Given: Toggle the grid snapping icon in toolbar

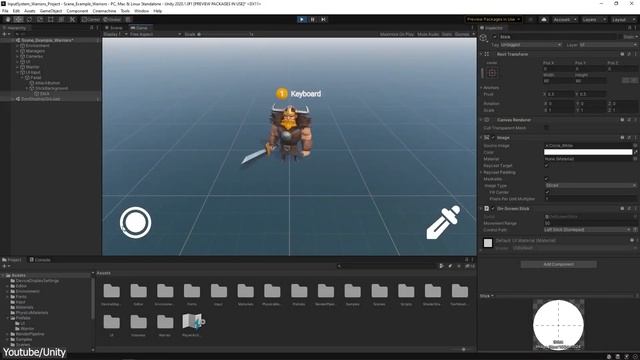Looking at the screenshot, I should [x=128, y=19].
